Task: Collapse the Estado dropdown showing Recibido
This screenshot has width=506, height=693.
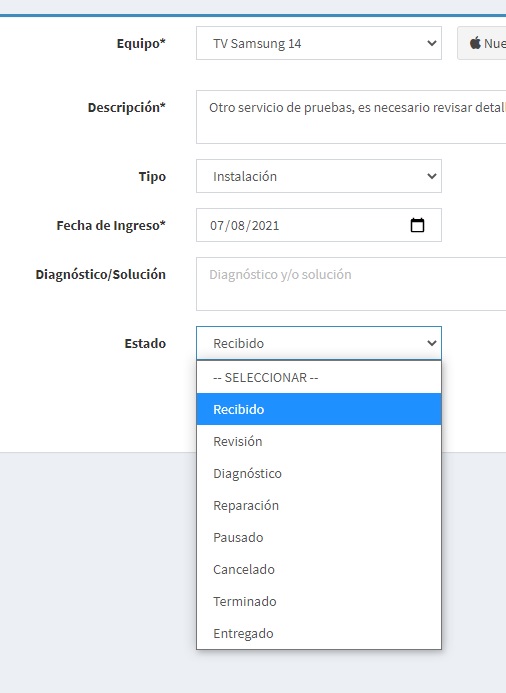Action: coord(319,343)
